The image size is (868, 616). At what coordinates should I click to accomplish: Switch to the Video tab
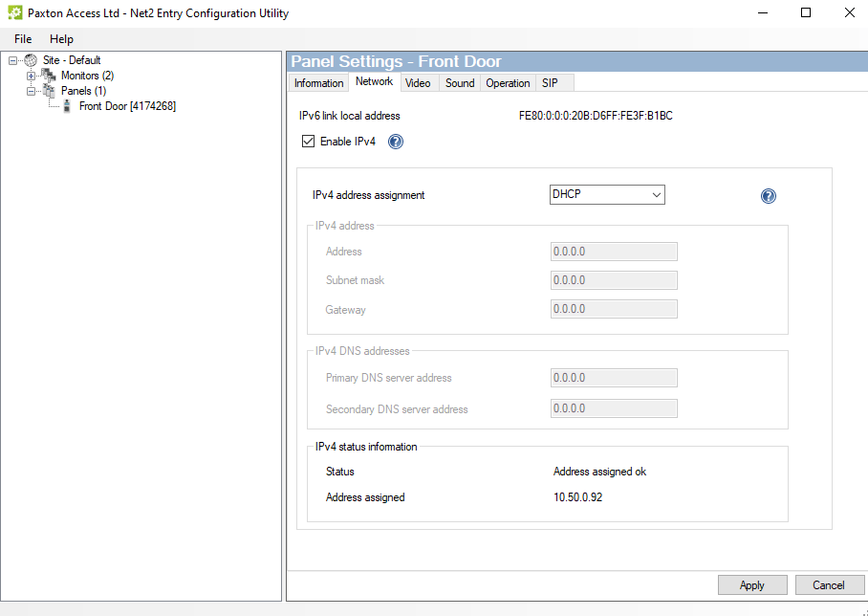click(418, 83)
